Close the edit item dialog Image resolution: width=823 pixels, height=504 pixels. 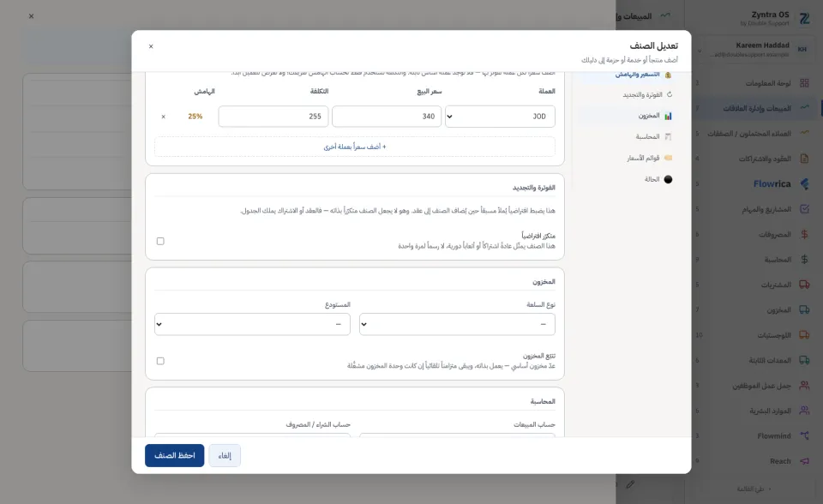tap(151, 47)
